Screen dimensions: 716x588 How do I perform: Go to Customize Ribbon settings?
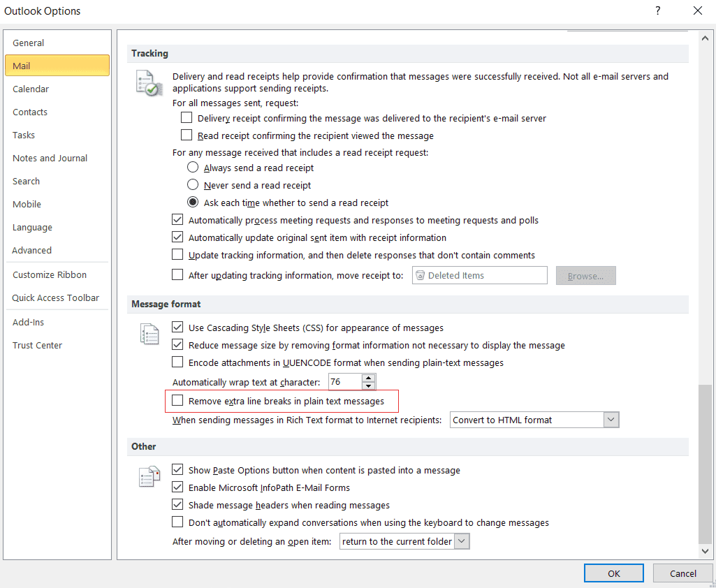pyautogui.click(x=50, y=275)
